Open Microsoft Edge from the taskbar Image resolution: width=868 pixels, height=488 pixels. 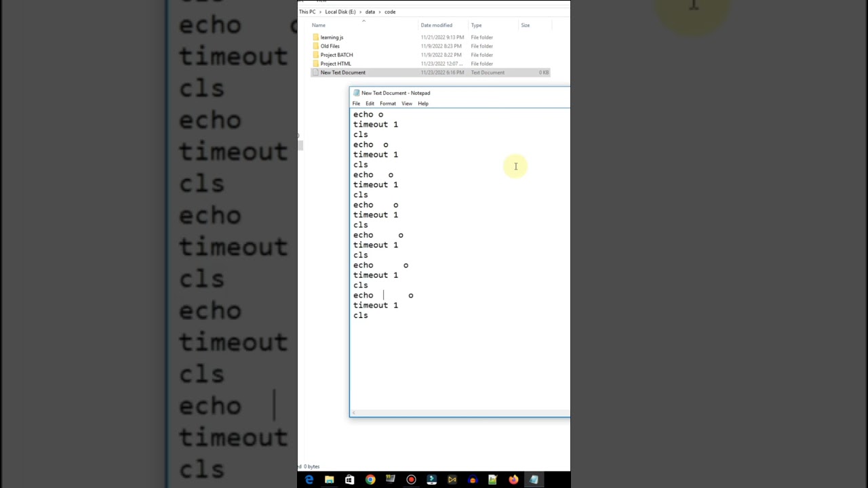[309, 480]
